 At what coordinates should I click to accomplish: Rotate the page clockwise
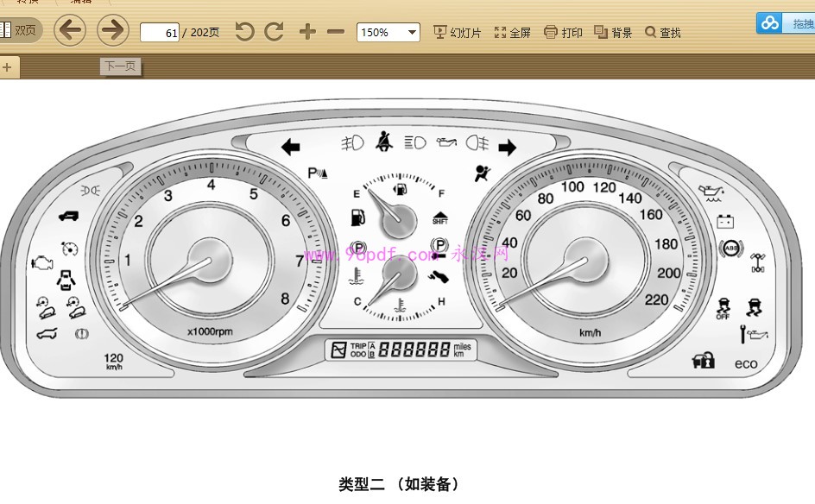[275, 32]
